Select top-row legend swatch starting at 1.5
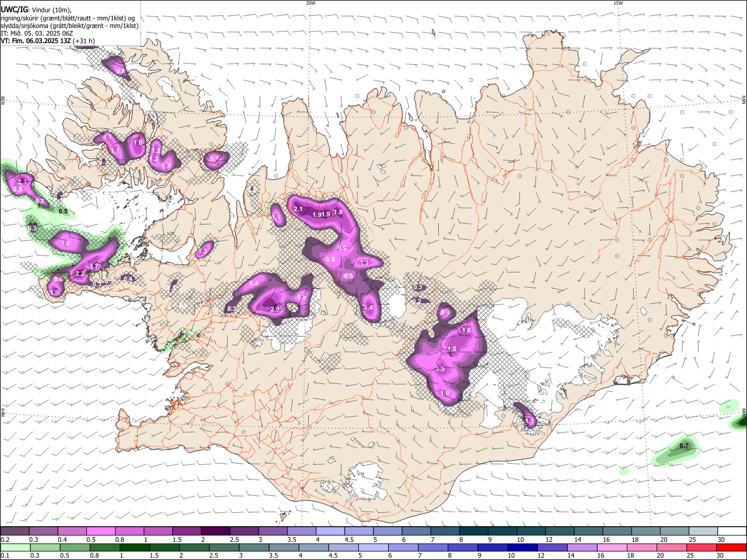Screen dimensions: 747x560 (x=186, y=531)
